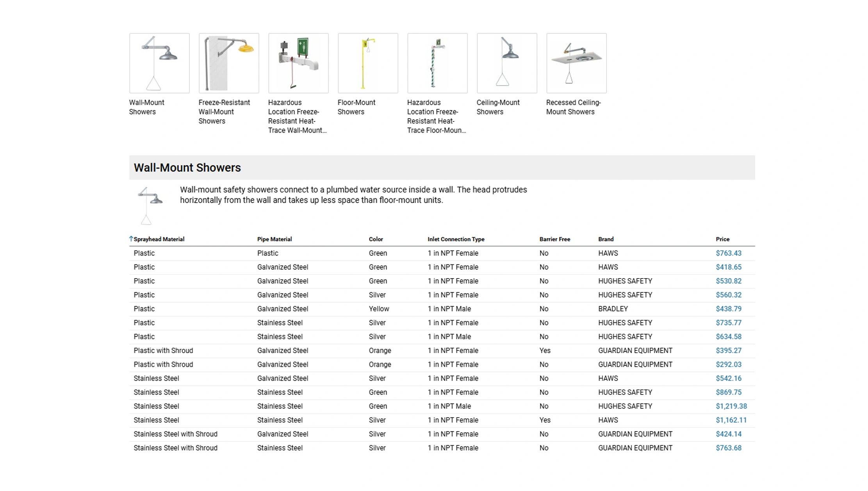Image resolution: width=868 pixels, height=491 pixels.
Task: Open the $1,219.38 price link
Action: click(x=731, y=406)
